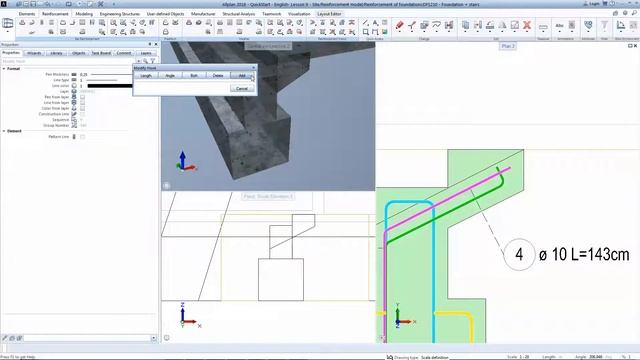The height and width of the screenshot is (360, 640).
Task: Click the Line tool in Quick Access group
Action: tap(365, 23)
